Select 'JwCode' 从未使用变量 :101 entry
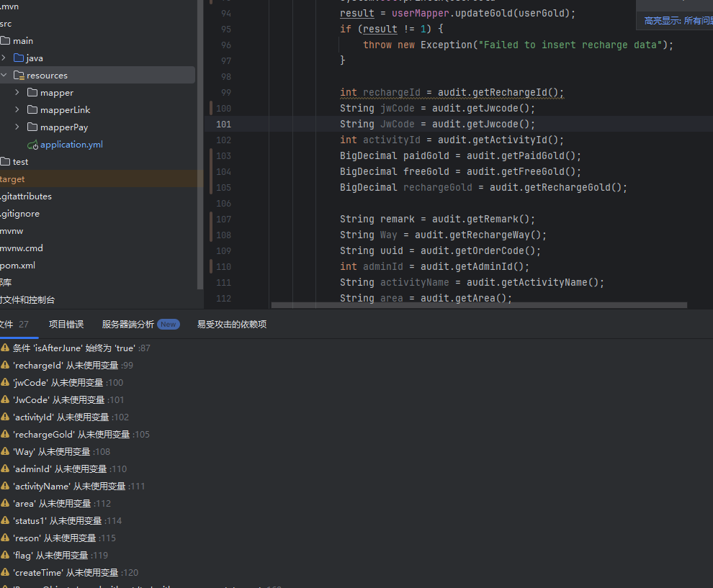The width and height of the screenshot is (713, 588). (x=68, y=400)
